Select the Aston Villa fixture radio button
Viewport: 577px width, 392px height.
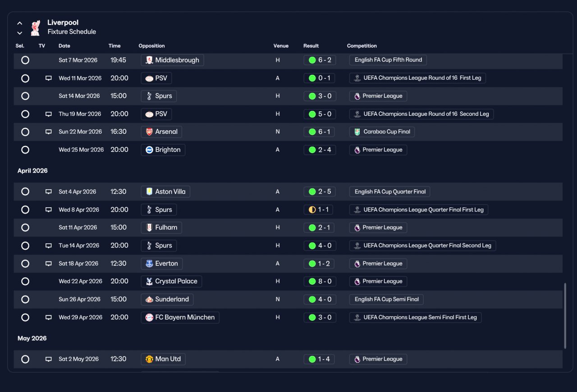[25, 191]
